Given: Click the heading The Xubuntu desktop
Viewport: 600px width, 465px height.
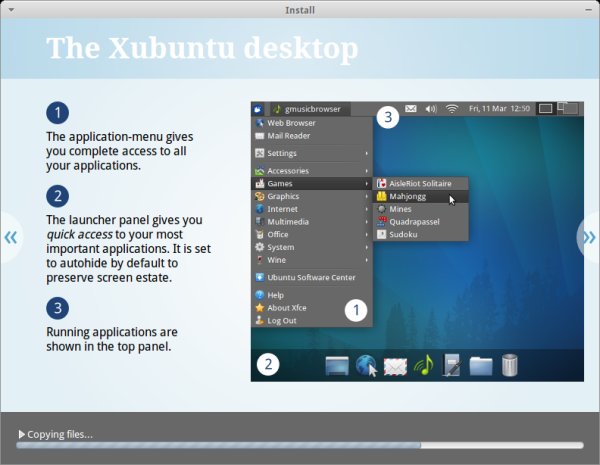Looking at the screenshot, I should 202,48.
